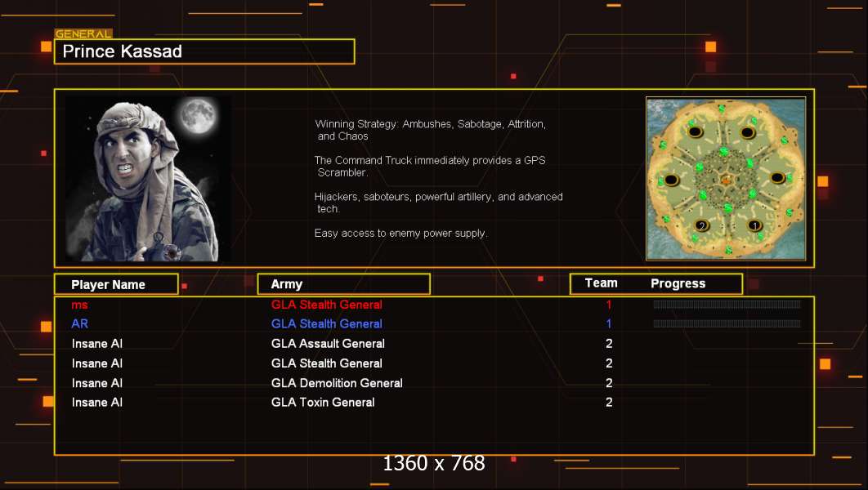
Task: Click the Progress column header
Action: [x=678, y=283]
